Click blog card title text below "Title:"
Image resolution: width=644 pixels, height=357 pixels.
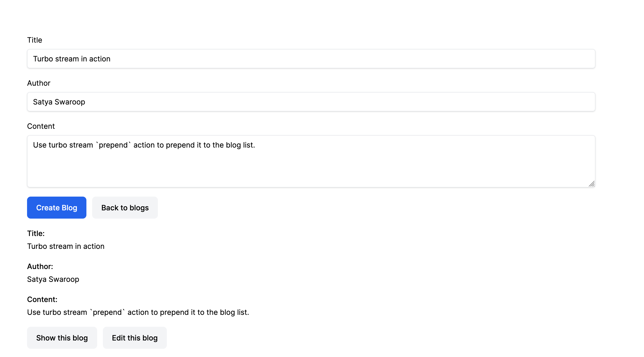[x=66, y=246]
